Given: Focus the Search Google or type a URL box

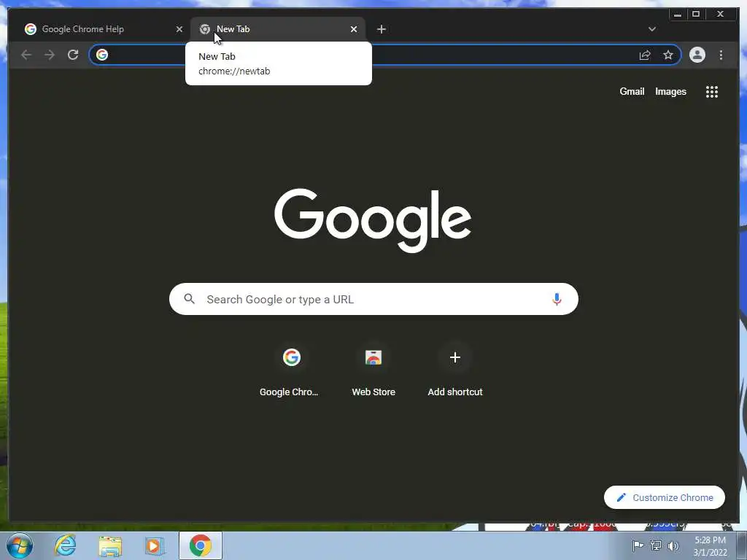Looking at the screenshot, I should 373,299.
